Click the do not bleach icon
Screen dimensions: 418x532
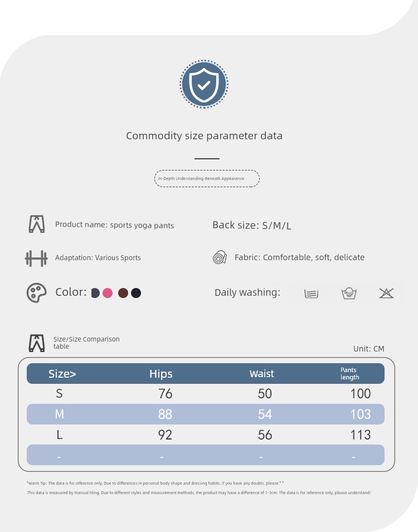pyautogui.click(x=386, y=293)
